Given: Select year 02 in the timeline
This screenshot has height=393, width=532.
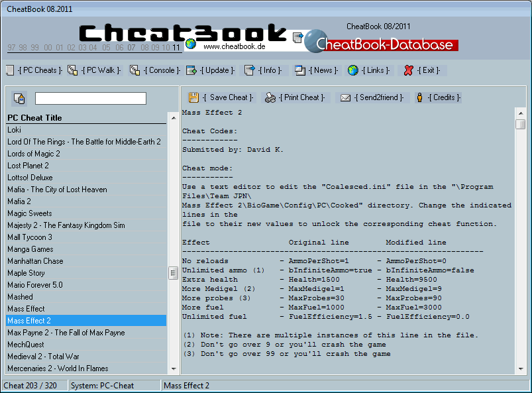Looking at the screenshot, I should [x=71, y=48].
